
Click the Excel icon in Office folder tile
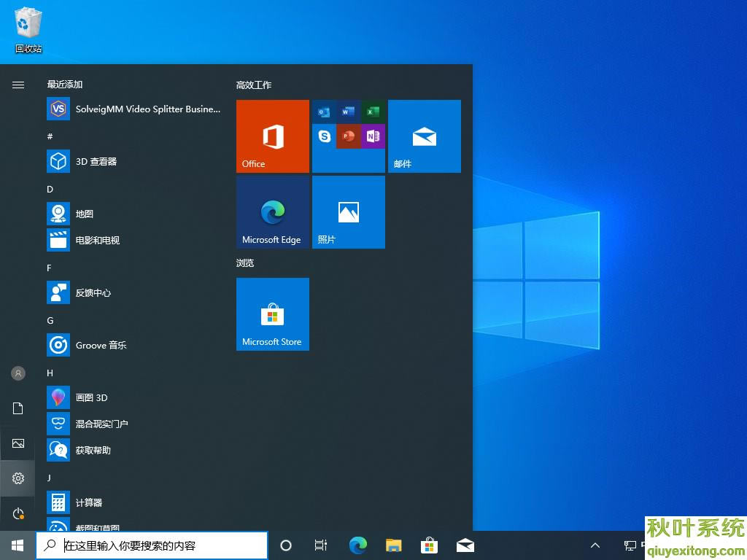[373, 112]
